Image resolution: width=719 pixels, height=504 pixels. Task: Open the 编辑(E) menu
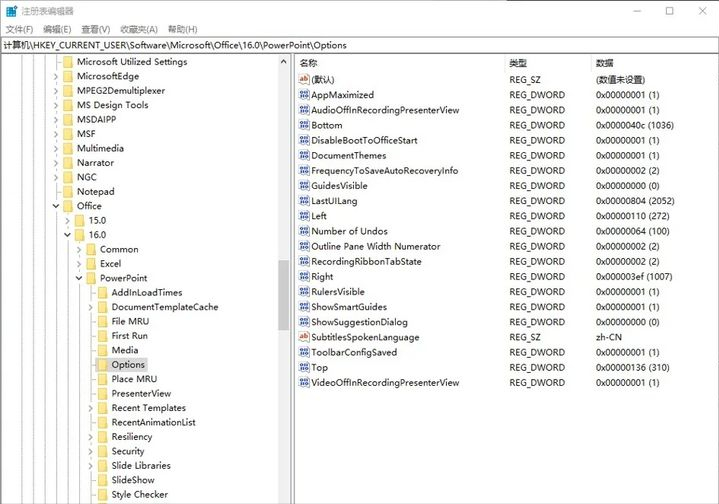(57, 29)
